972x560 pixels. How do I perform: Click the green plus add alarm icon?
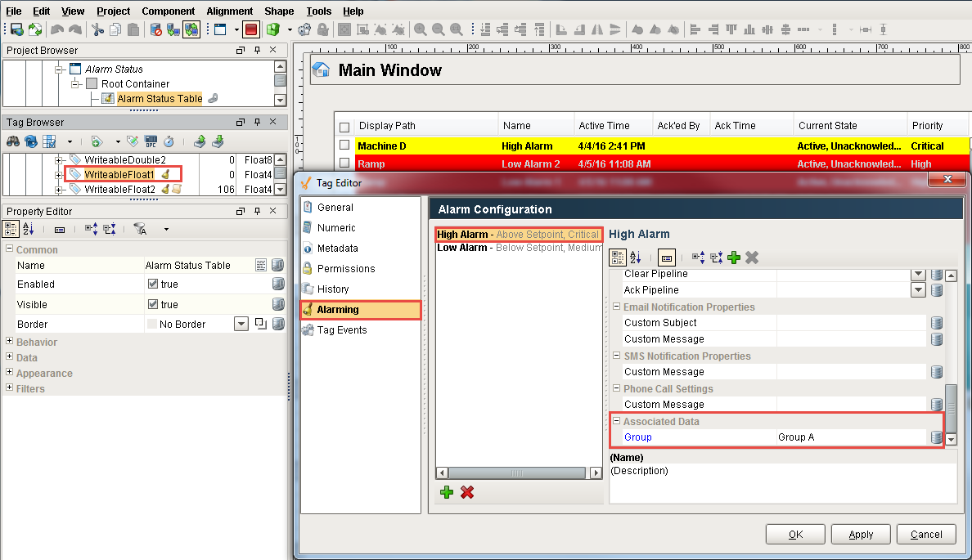(447, 492)
